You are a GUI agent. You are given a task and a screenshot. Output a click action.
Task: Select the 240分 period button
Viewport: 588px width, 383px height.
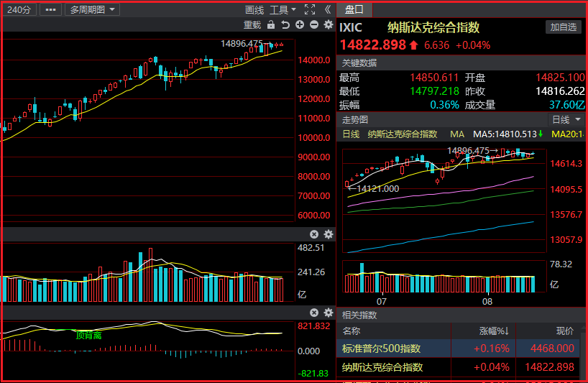(x=19, y=10)
